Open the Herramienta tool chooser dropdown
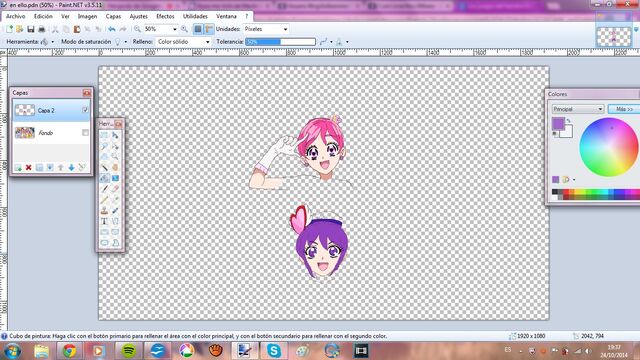Screen dimensions: 640x360 (53, 42)
